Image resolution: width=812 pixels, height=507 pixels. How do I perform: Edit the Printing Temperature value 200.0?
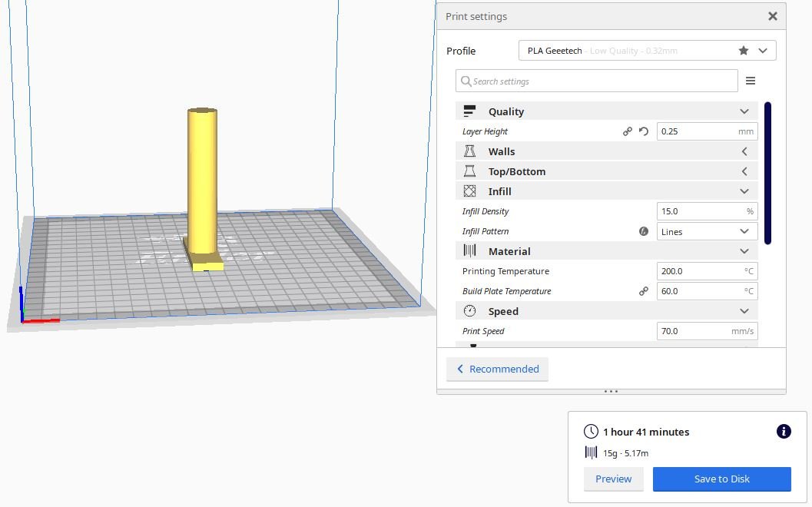(x=707, y=271)
